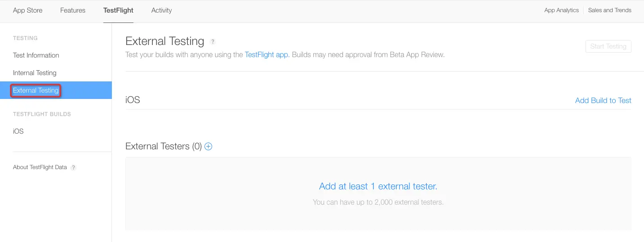Select the TestFlight tab
Viewport: 644px width, 242px height.
point(118,10)
